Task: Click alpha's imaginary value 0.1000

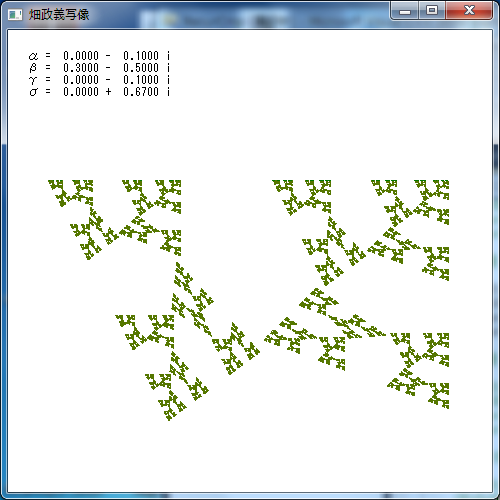Action: click(x=141, y=56)
